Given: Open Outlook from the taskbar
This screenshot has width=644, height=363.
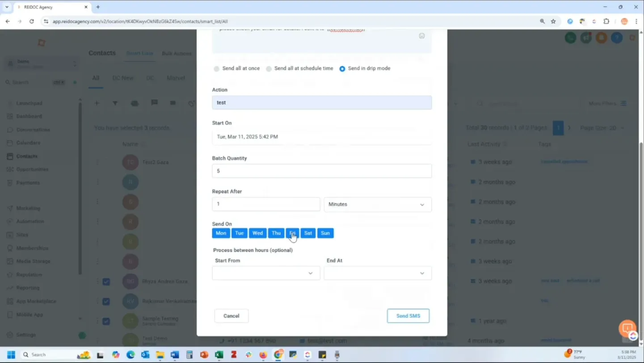Looking at the screenshot, I should click(145, 355).
